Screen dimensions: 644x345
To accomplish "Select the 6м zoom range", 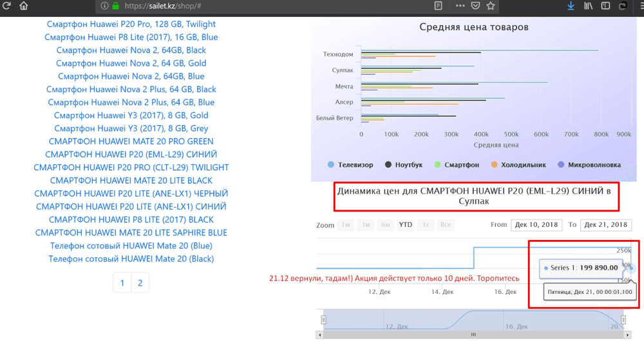I will coord(385,225).
